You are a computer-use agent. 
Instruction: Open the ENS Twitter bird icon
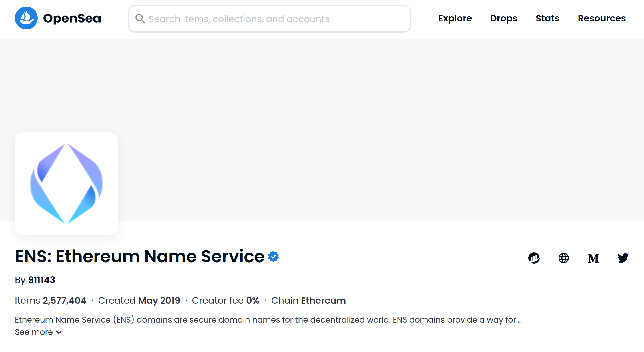[x=623, y=258]
